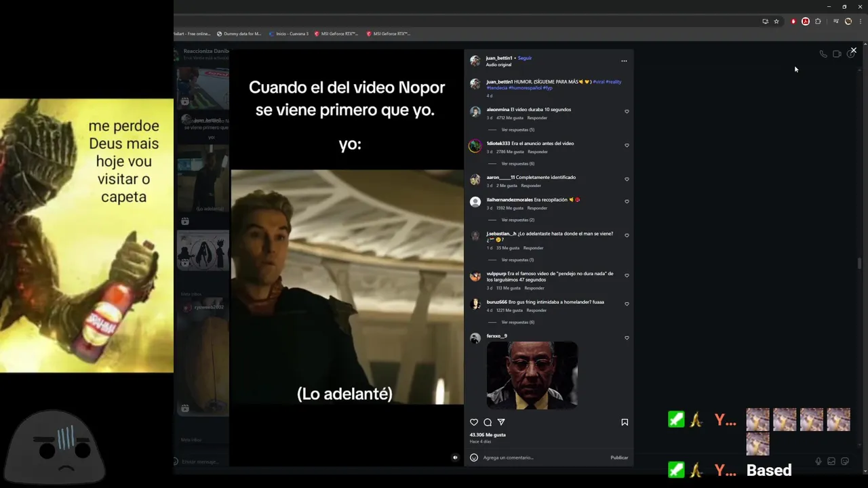The image size is (868, 488).
Task: Open the browser profile avatar
Action: pos(848,22)
